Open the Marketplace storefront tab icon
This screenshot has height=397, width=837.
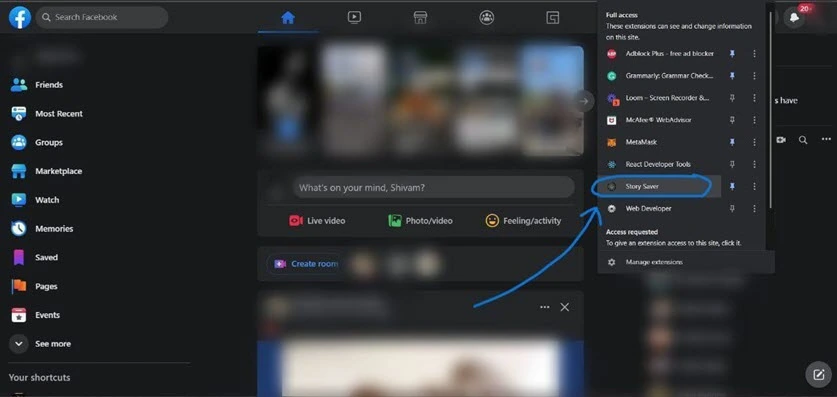420,18
